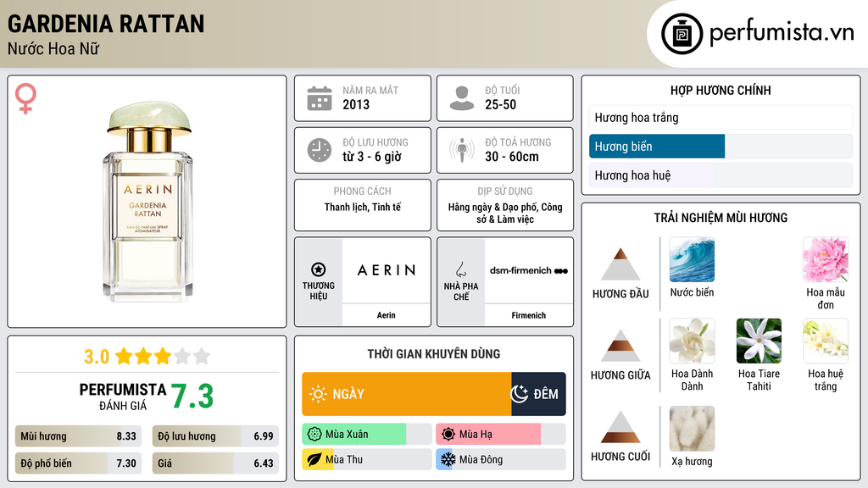
Task: Click the female gender symbol icon
Action: click(x=25, y=98)
